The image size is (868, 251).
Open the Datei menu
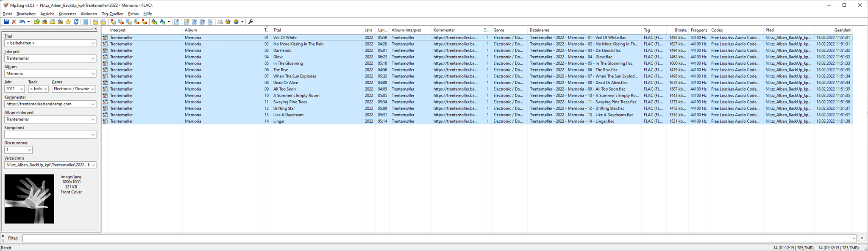tap(7, 14)
